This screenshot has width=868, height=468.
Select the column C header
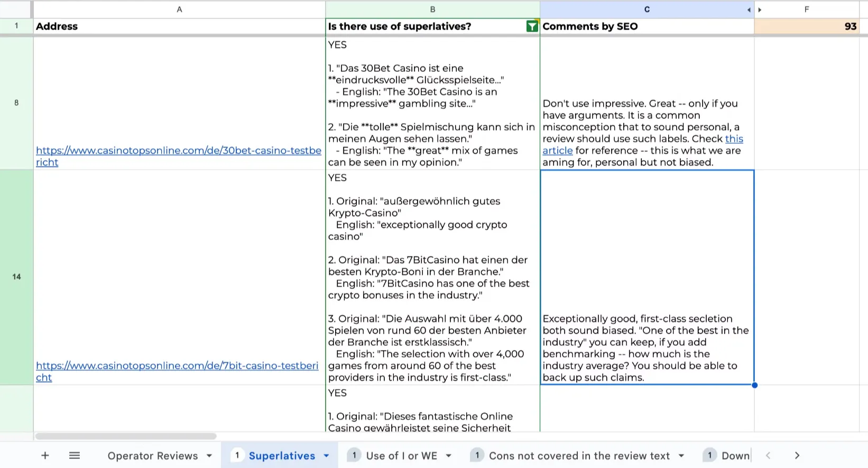(646, 10)
